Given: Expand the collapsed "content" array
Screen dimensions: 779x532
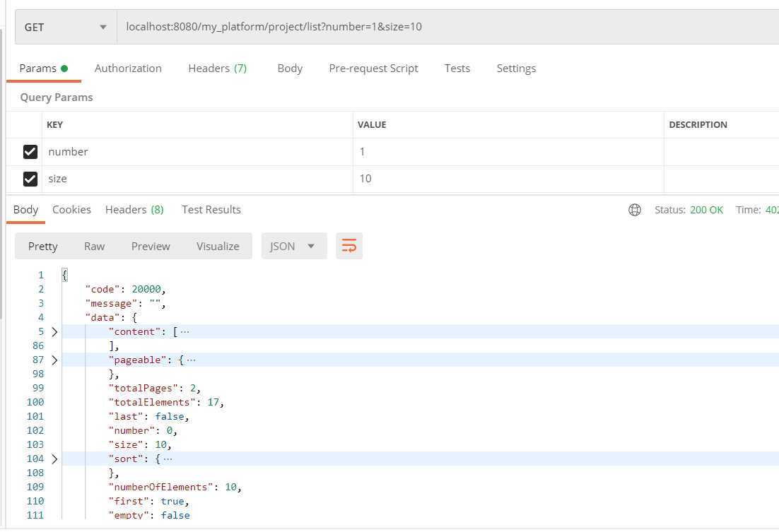Looking at the screenshot, I should coord(54,331).
